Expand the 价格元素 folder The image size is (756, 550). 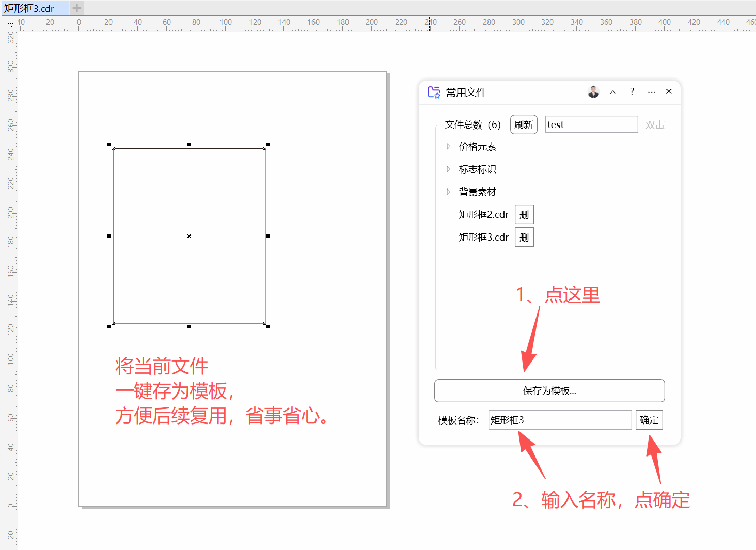[448, 147]
